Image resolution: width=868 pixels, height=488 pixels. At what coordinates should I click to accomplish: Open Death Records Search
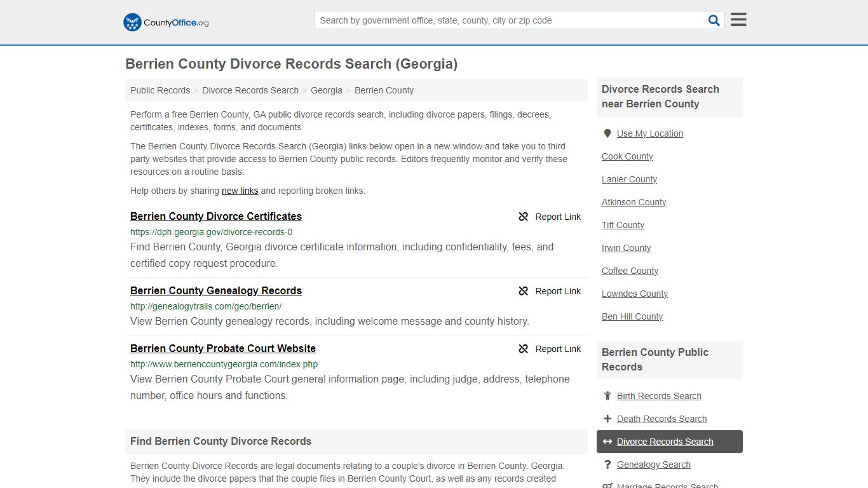pyautogui.click(x=661, y=419)
